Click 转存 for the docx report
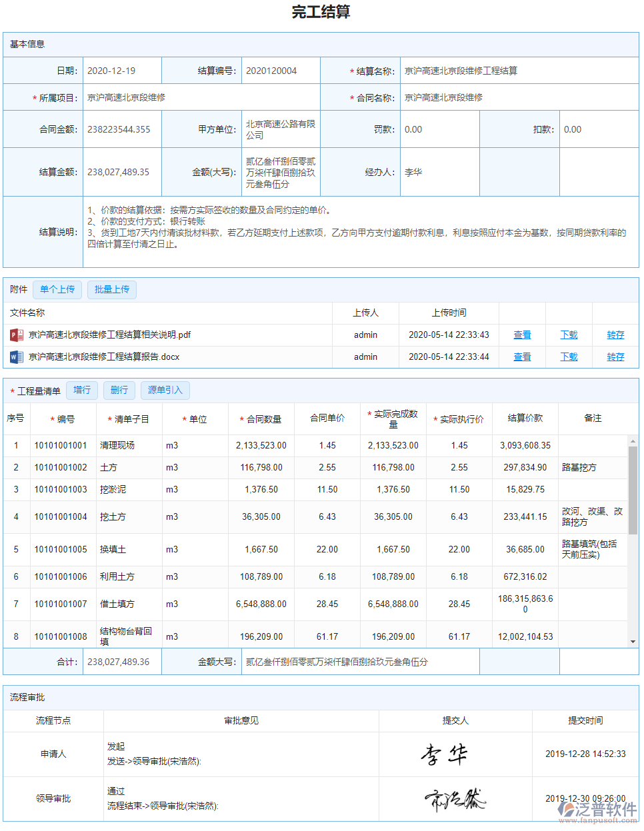This screenshot has height=831, width=644. tap(615, 357)
